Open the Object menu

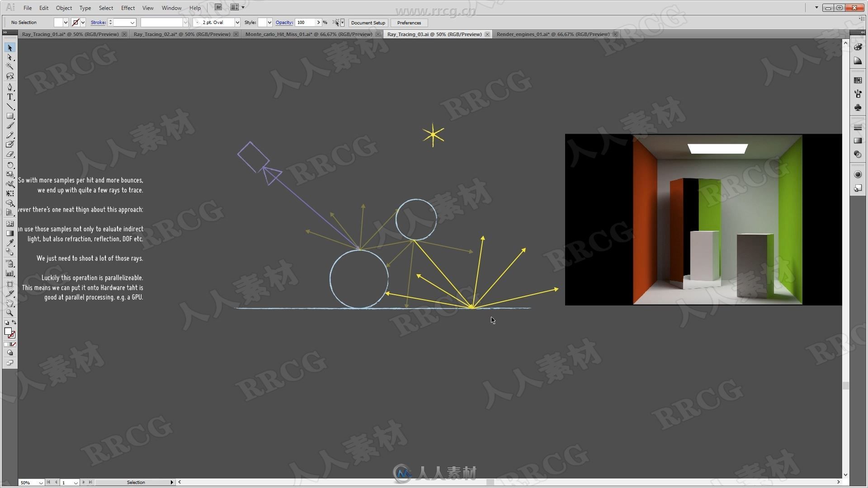coord(64,8)
